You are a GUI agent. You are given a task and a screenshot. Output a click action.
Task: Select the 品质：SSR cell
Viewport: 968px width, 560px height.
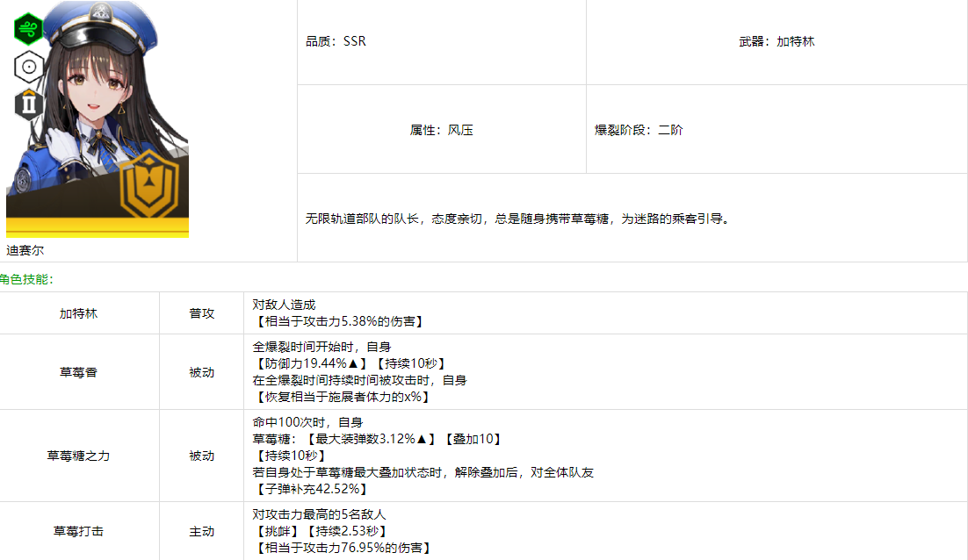[x=442, y=41]
